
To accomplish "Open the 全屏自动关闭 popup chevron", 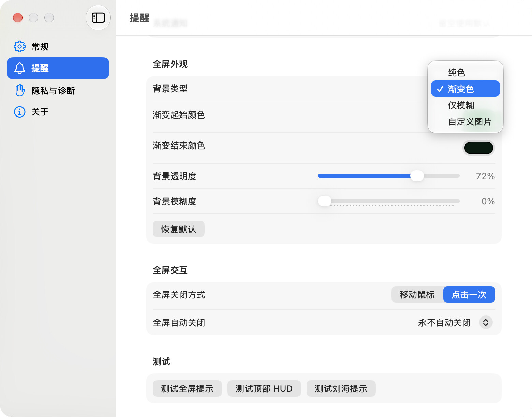I will 486,322.
